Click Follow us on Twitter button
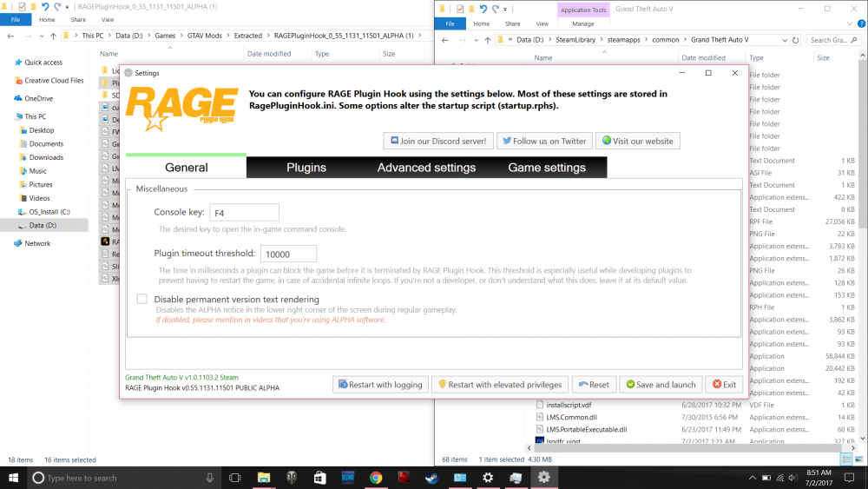This screenshot has height=489, width=868. 544,141
